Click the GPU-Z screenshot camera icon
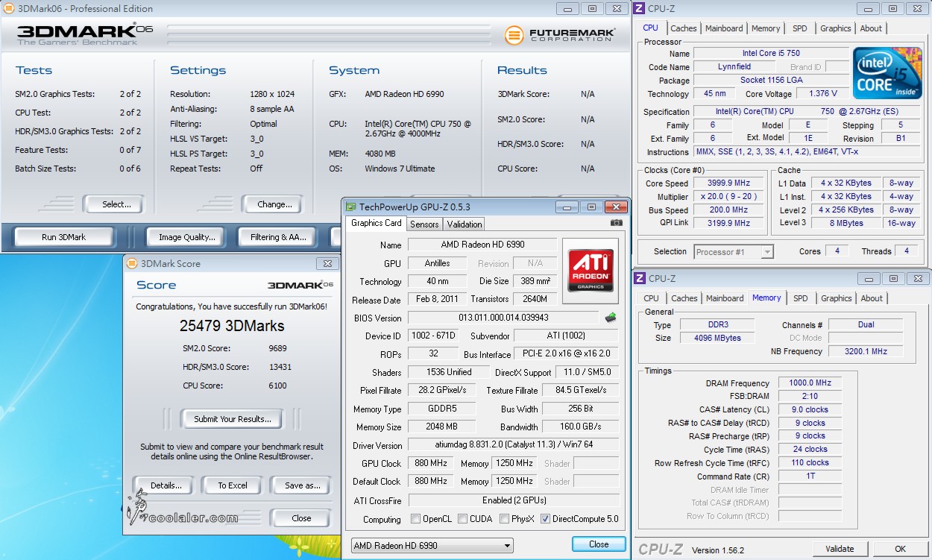 pyautogui.click(x=616, y=223)
